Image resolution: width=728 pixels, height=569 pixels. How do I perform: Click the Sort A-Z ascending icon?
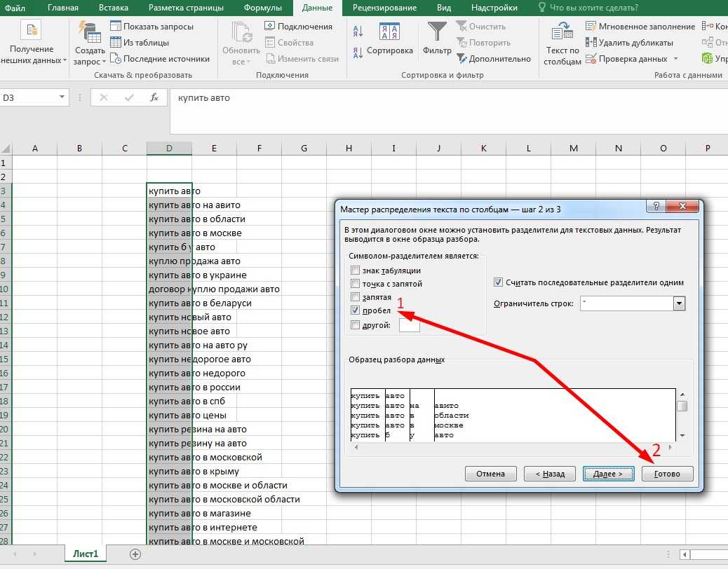(x=358, y=31)
